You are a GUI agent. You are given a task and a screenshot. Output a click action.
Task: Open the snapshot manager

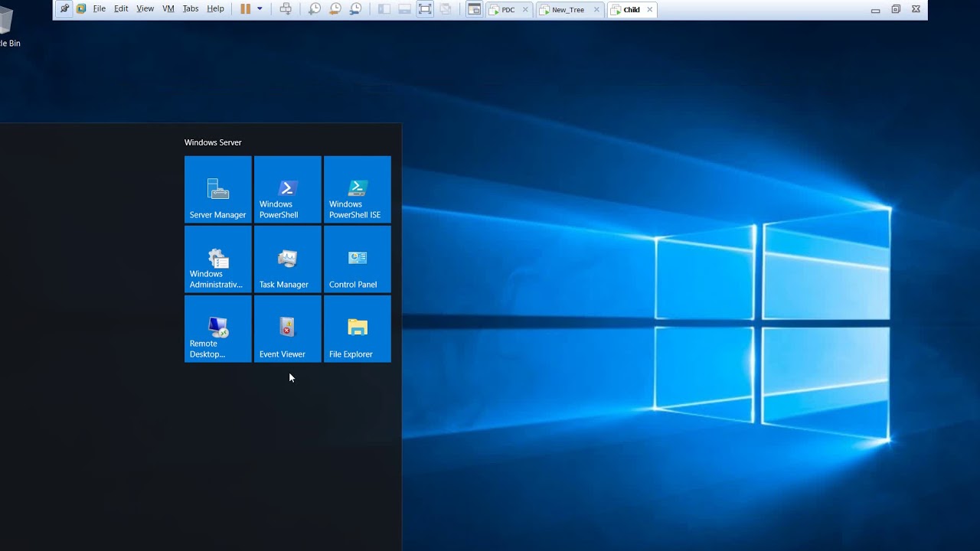coord(356,9)
